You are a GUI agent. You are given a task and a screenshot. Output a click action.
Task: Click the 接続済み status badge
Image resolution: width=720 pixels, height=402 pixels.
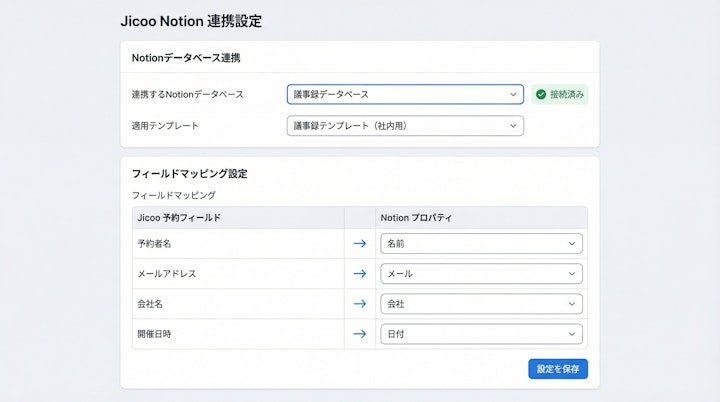tap(560, 94)
